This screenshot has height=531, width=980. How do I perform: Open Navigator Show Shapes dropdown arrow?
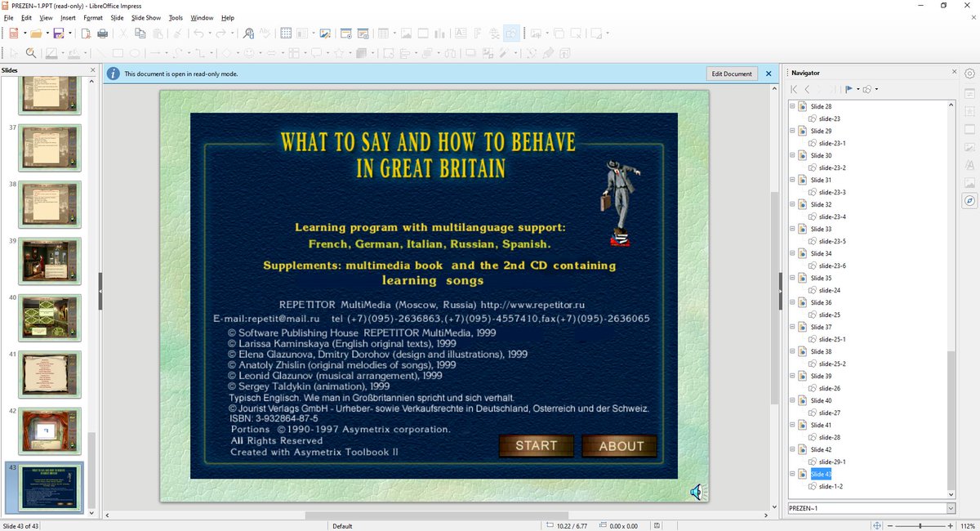pos(876,89)
